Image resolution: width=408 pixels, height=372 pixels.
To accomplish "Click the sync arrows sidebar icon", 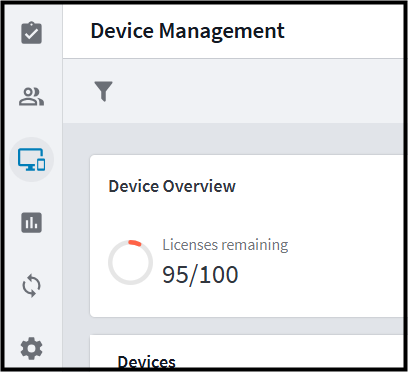I will coord(32,285).
